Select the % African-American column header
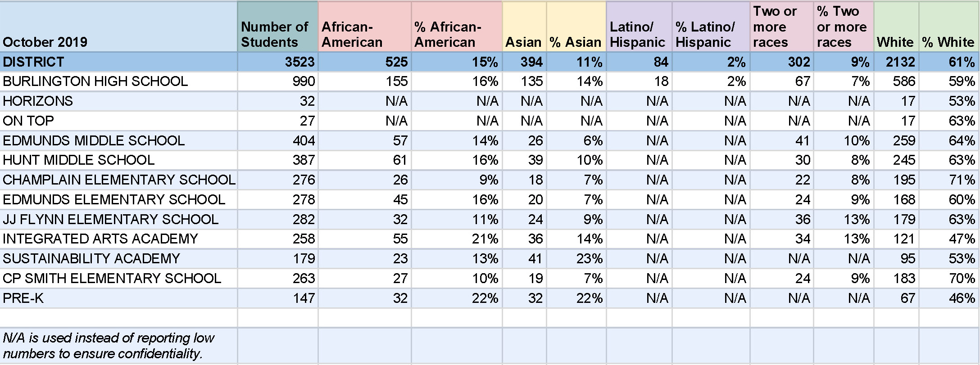This screenshot has width=980, height=365. point(457,27)
